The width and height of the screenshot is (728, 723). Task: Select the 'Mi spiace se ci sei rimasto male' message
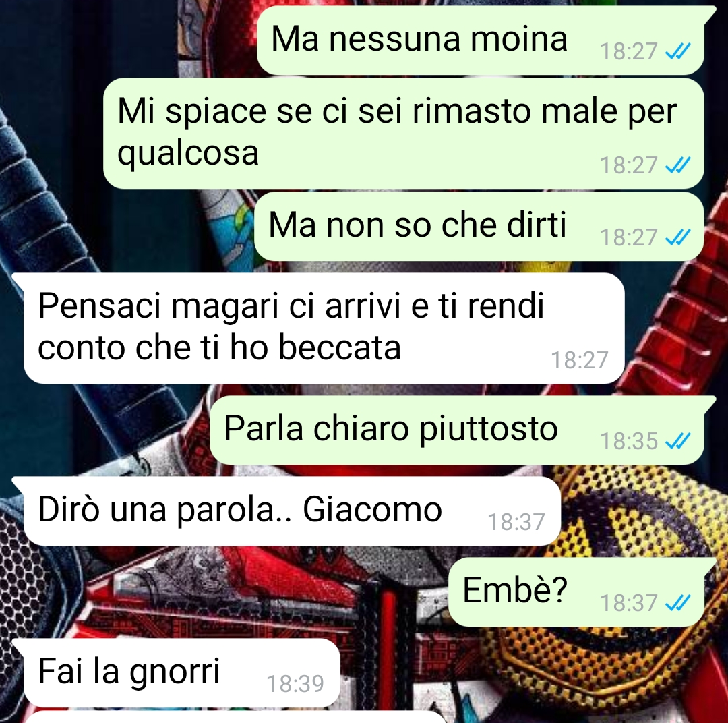404,134
